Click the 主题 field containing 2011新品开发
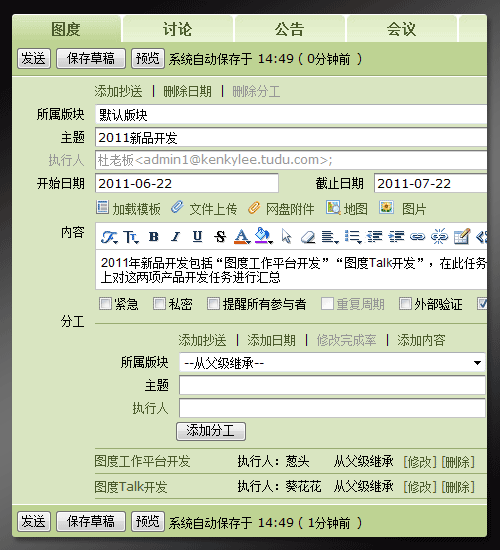This screenshot has height=550, width=500. (291, 138)
